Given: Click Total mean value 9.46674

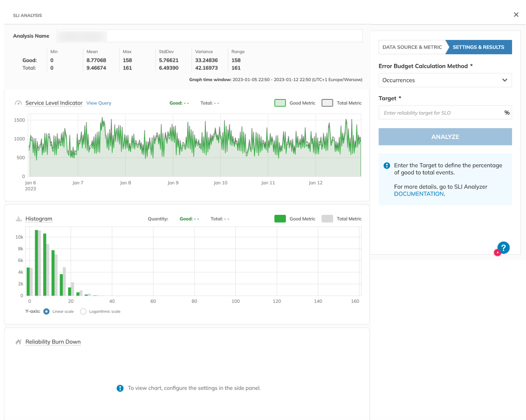Looking at the screenshot, I should click(x=96, y=68).
